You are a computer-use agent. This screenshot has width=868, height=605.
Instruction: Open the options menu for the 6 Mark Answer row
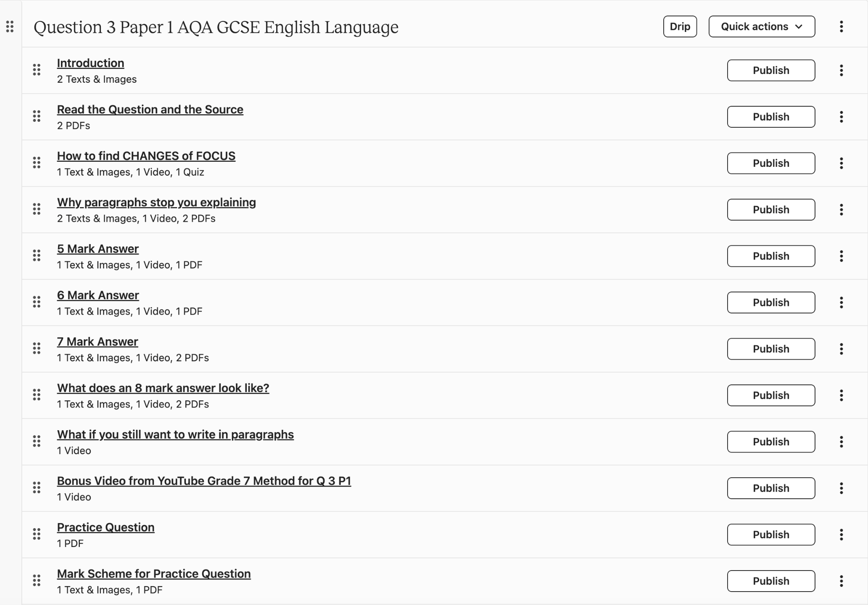[841, 302]
